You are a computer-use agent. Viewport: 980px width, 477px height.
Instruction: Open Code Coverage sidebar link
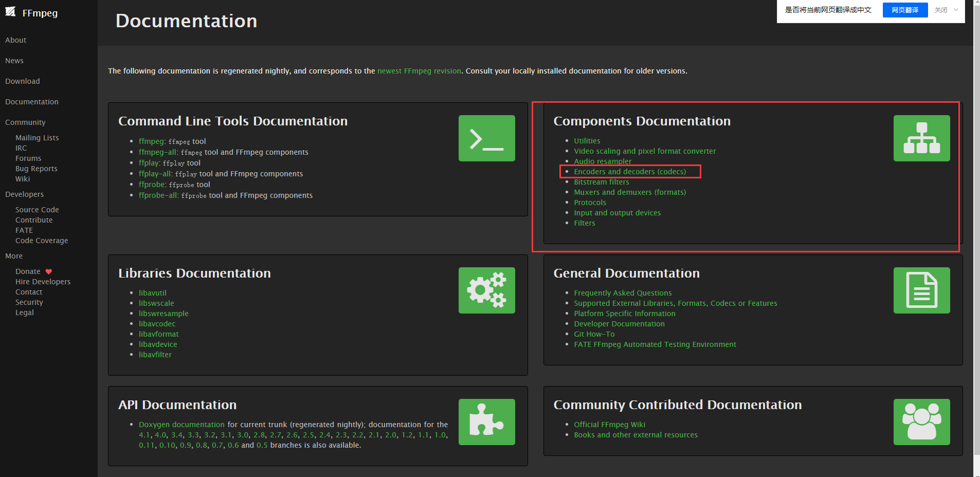(x=42, y=241)
